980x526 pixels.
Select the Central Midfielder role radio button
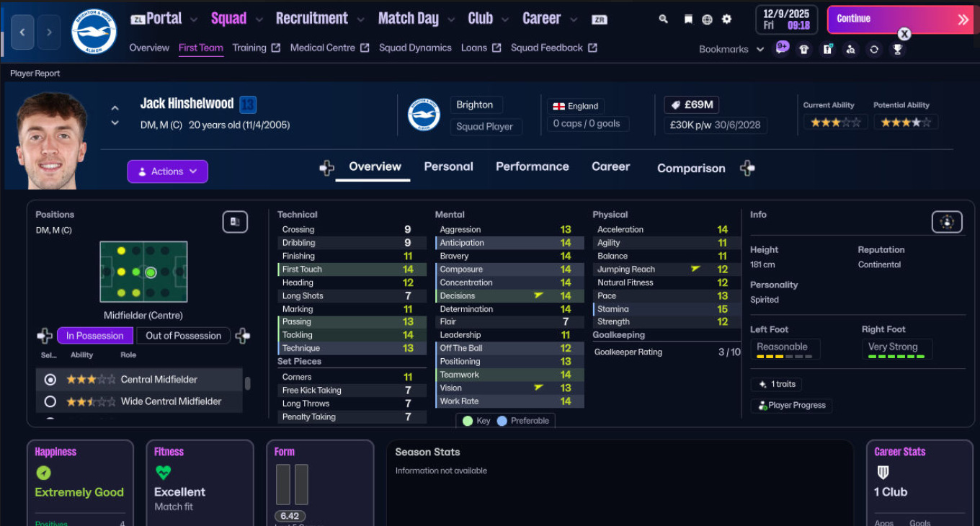[50, 380]
